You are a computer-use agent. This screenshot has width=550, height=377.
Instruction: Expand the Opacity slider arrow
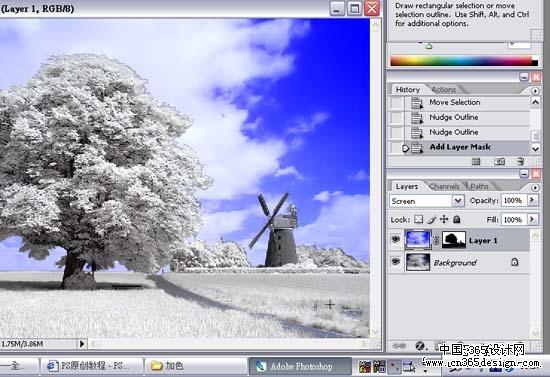coord(532,200)
